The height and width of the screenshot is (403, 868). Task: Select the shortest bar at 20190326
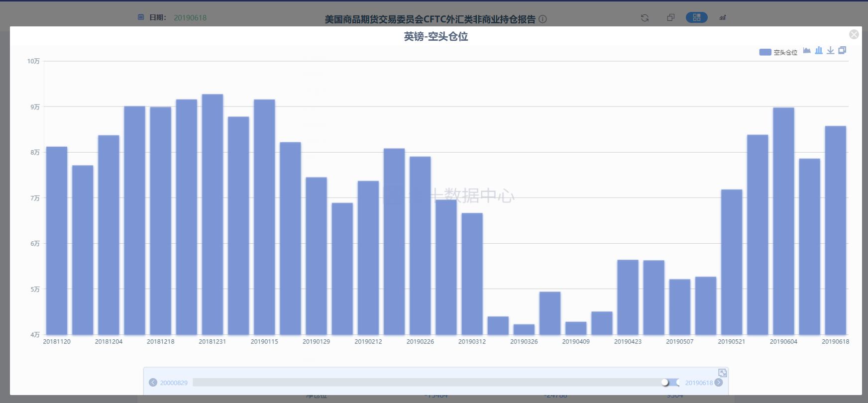[524, 329]
